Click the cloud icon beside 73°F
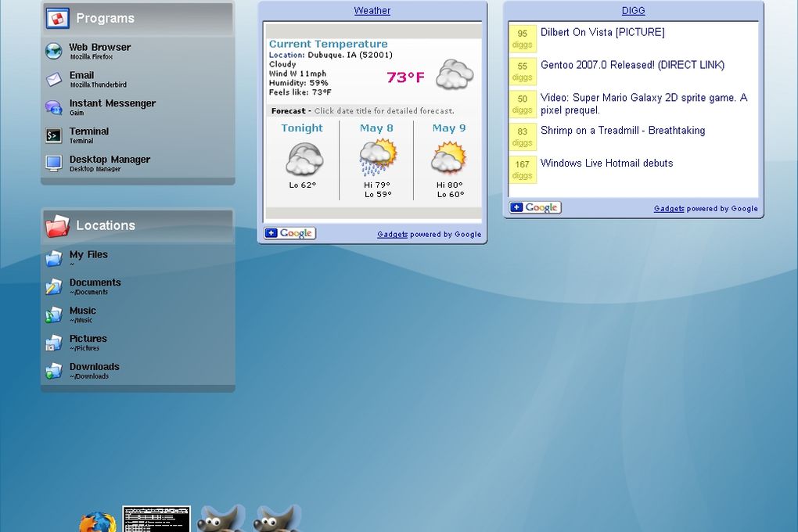Viewport: 798px width, 532px height. (455, 74)
